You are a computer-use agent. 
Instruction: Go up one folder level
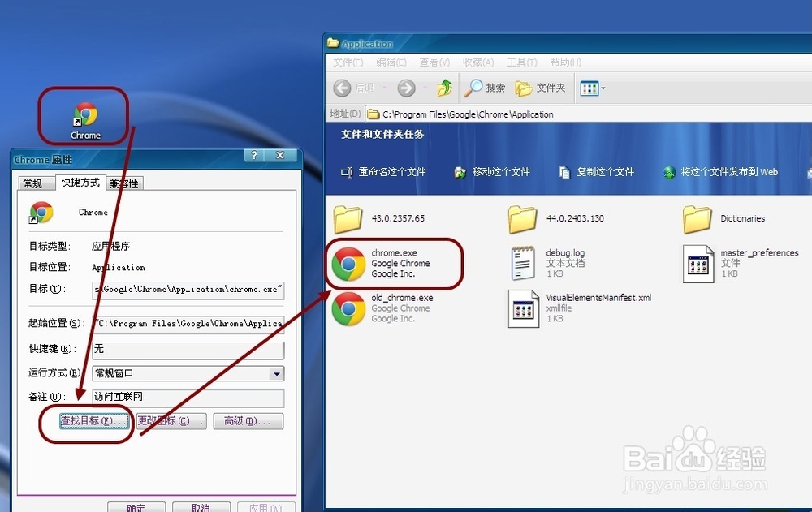point(445,88)
